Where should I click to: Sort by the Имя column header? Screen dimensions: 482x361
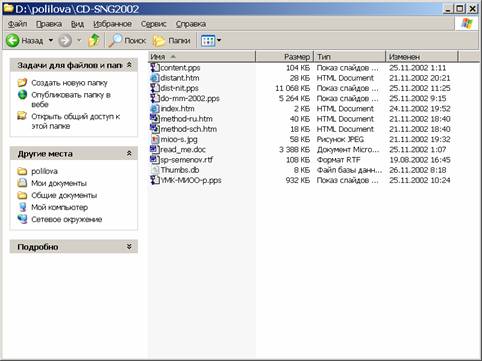tap(202, 57)
